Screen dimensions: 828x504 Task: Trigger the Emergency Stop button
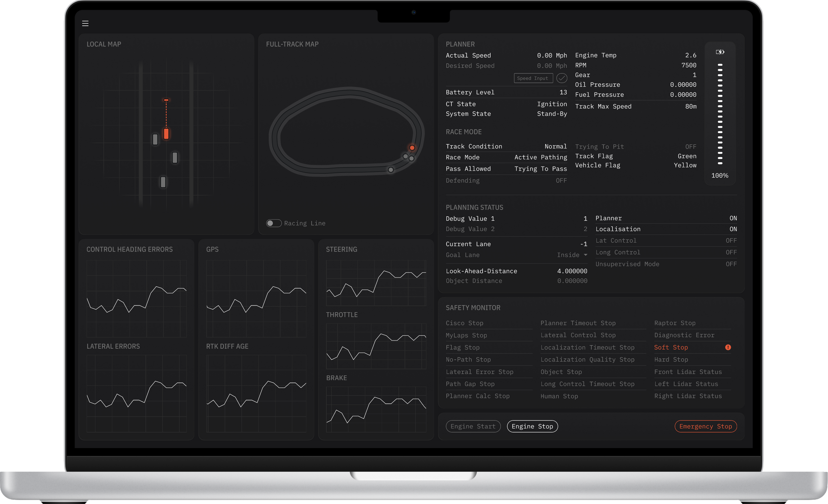[705, 426]
